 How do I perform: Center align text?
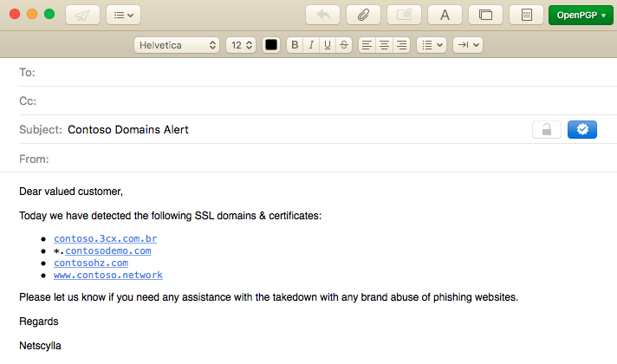[384, 45]
